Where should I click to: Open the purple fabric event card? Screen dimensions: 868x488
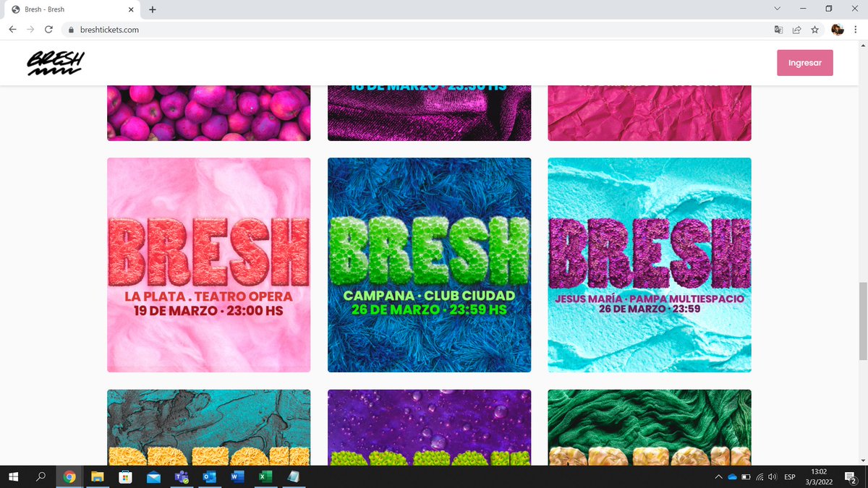(x=429, y=114)
